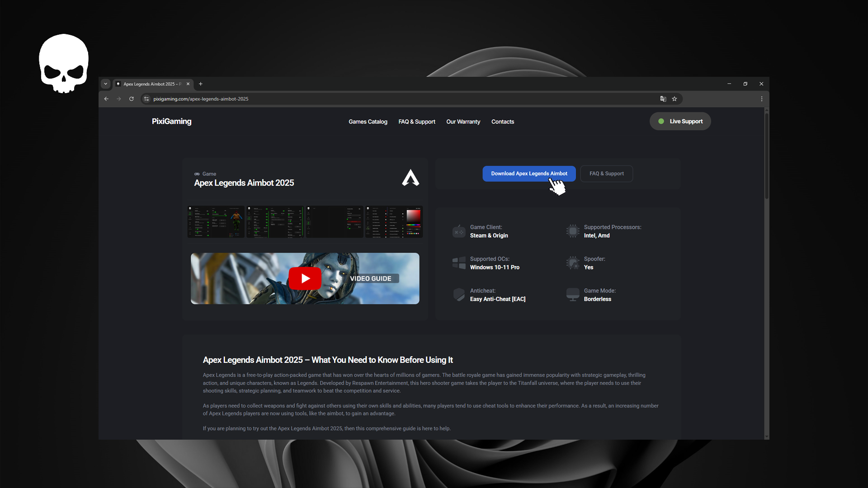This screenshot has width=868, height=488.
Task: Click the Apex Legends logo icon
Action: [x=410, y=178]
